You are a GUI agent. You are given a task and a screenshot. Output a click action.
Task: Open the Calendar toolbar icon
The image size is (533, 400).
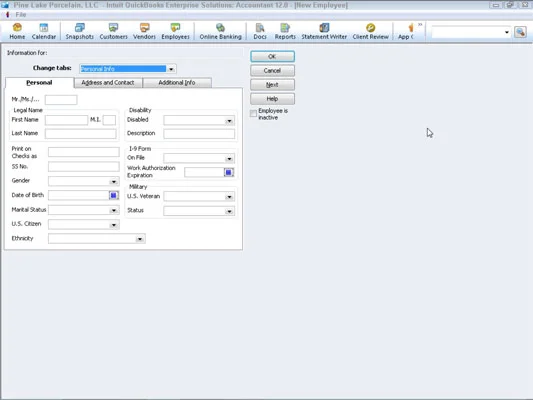(x=44, y=31)
